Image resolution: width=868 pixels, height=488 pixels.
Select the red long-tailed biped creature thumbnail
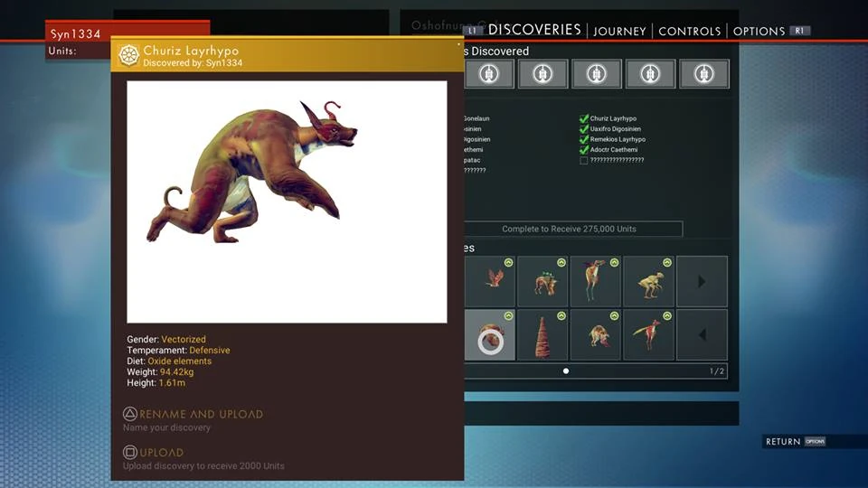[x=648, y=334]
